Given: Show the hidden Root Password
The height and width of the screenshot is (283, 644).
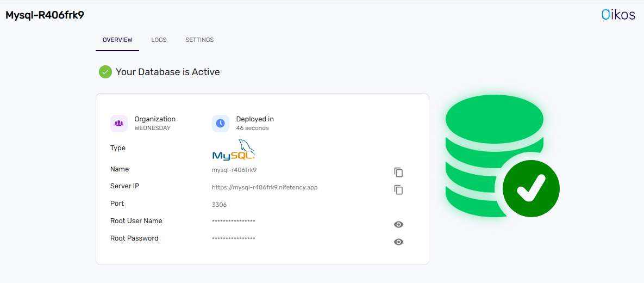Looking at the screenshot, I should coord(398,242).
